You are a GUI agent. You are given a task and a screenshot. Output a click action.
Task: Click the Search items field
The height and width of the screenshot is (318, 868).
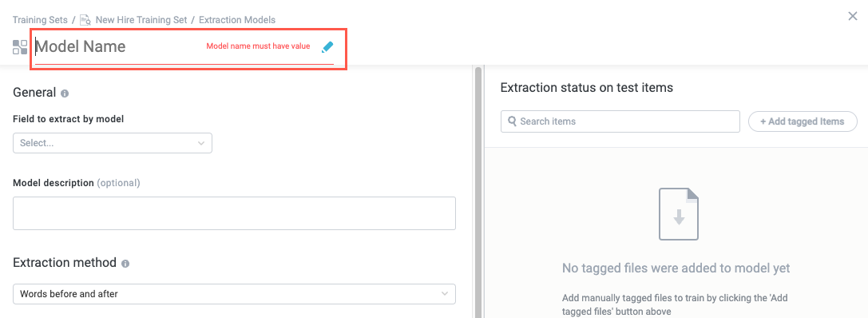tap(620, 121)
